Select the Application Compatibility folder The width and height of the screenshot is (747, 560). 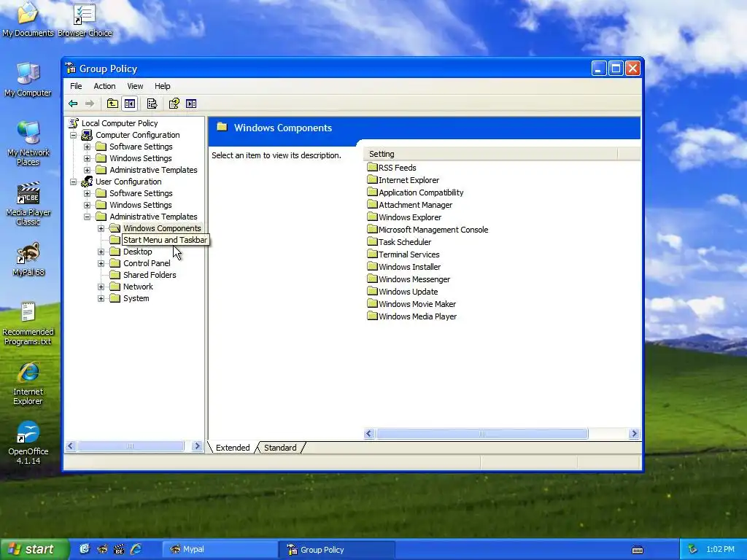tap(415, 192)
